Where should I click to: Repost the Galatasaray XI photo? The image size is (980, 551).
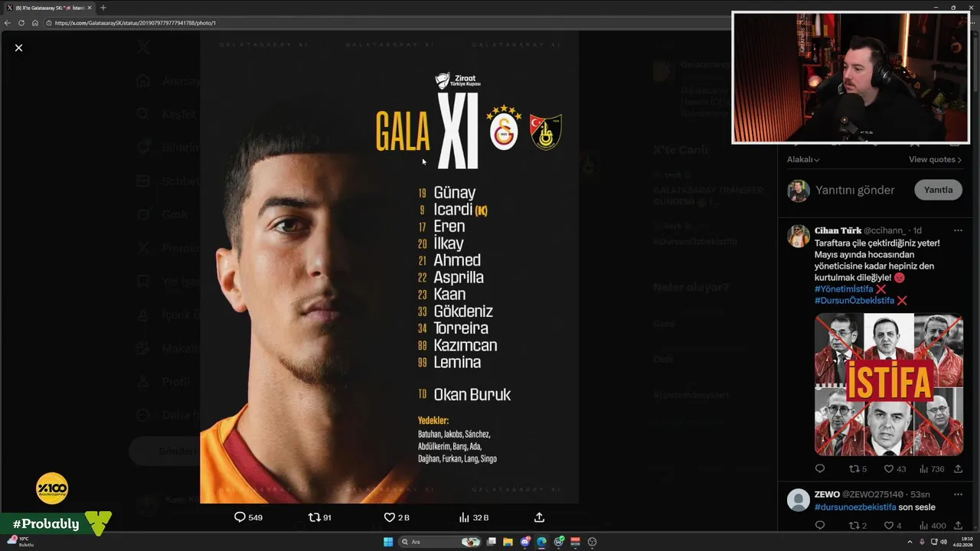click(319, 517)
